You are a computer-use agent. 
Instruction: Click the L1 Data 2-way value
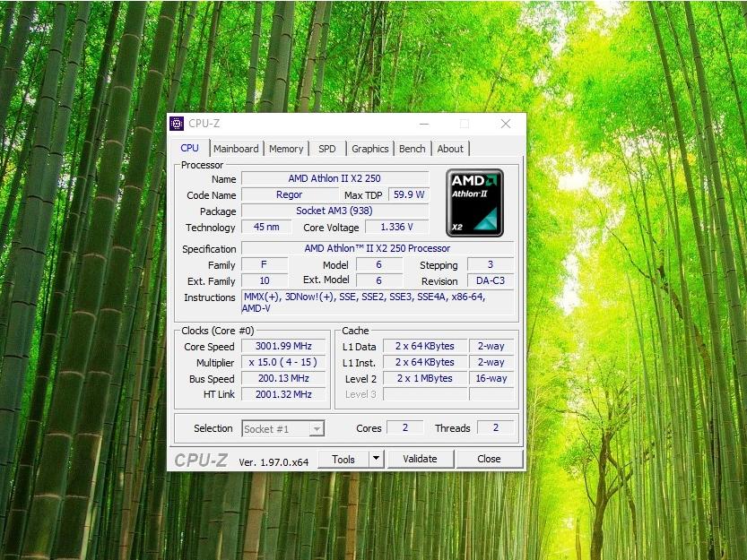pos(491,346)
